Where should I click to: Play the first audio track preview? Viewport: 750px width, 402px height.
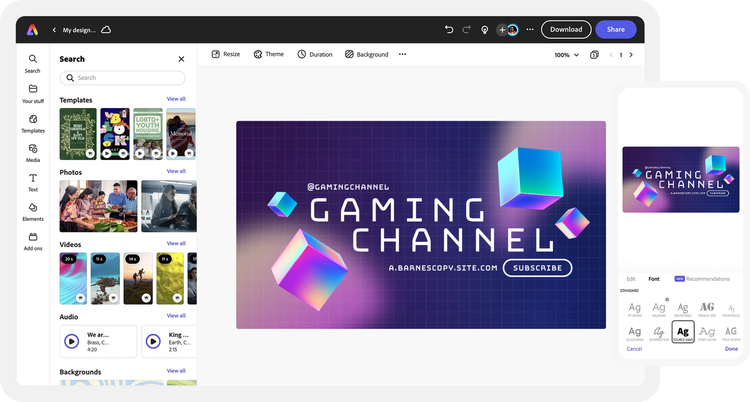71,341
